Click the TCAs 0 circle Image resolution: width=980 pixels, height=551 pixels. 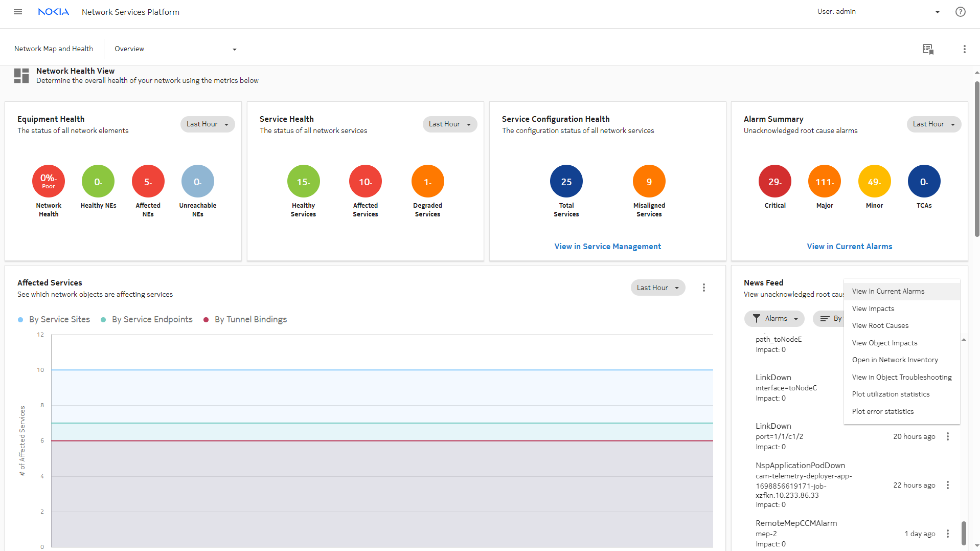point(924,181)
